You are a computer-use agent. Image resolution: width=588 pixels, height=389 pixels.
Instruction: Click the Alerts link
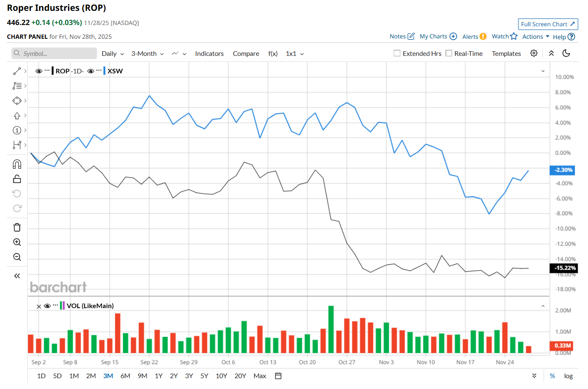[x=470, y=37]
